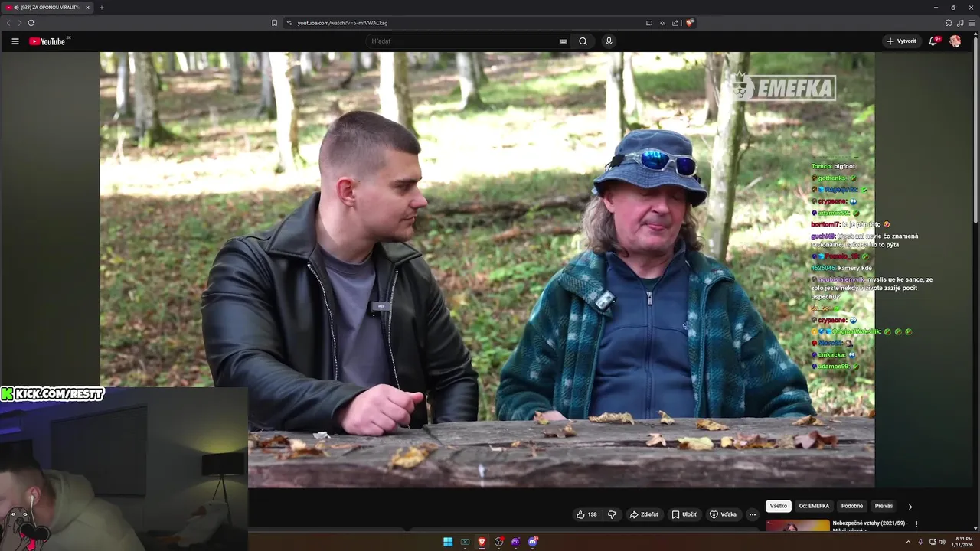
Task: Open the YouTube account avatar menu
Action: pos(955,41)
